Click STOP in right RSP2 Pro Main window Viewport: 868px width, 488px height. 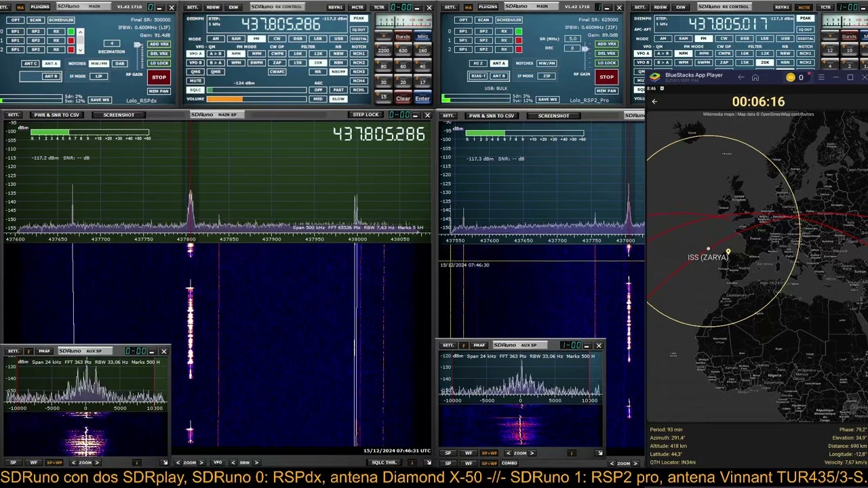[x=606, y=77]
